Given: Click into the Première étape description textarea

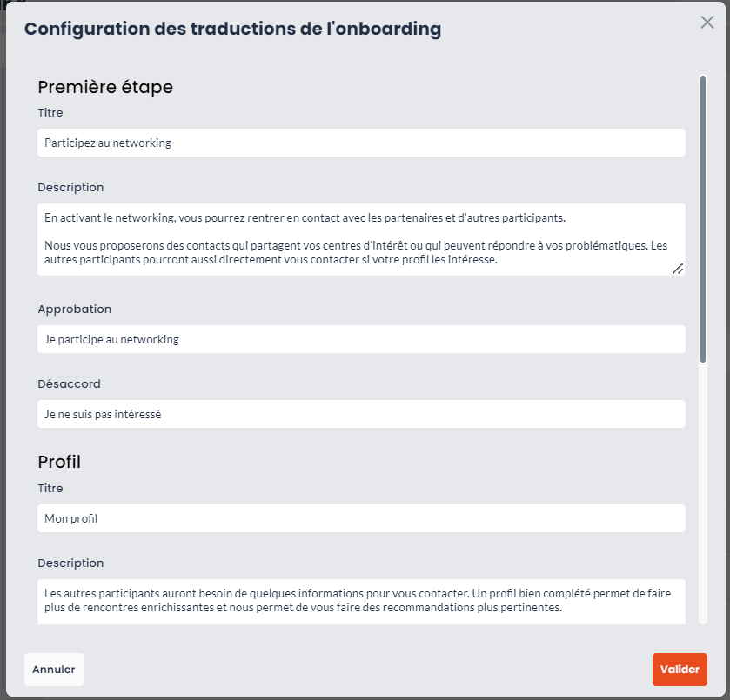Looking at the screenshot, I should pos(361,239).
